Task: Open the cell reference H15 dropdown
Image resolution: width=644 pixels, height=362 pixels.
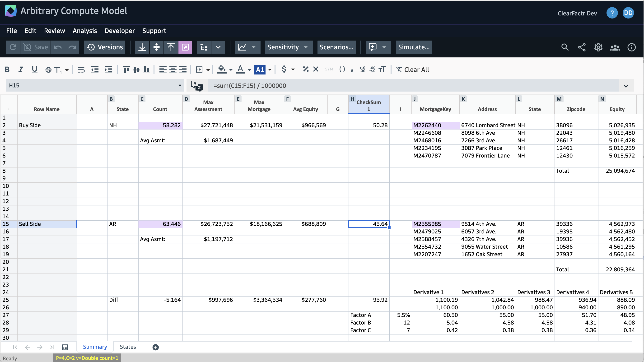Action: (179, 85)
